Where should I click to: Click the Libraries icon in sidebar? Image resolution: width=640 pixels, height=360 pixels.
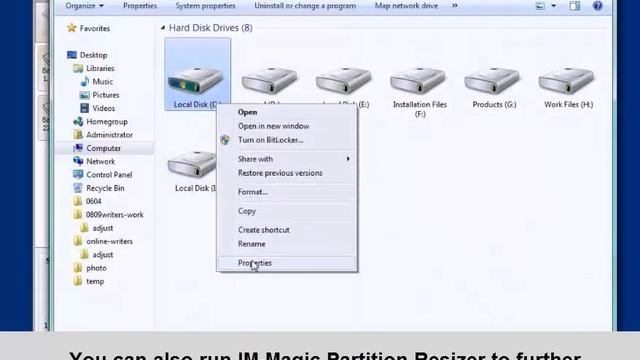[78, 68]
